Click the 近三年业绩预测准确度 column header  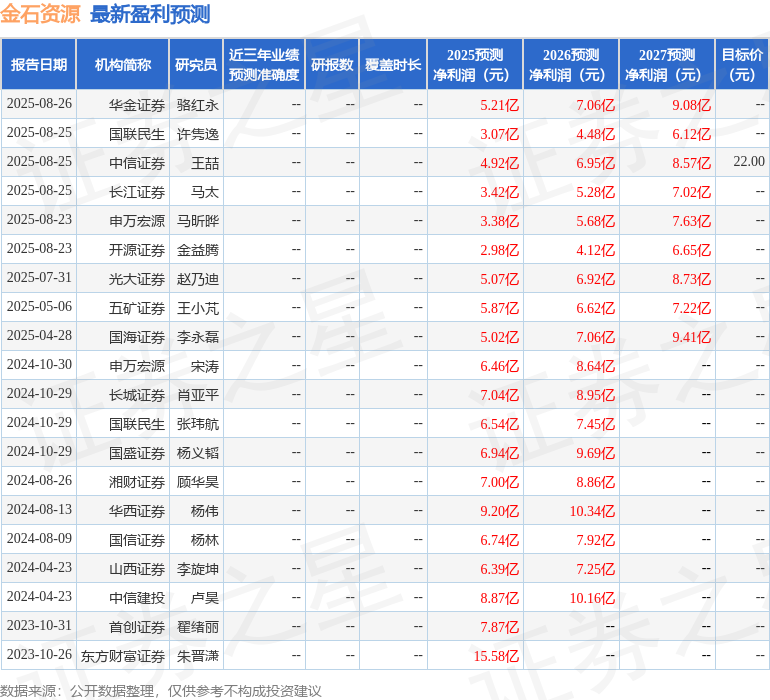264,64
